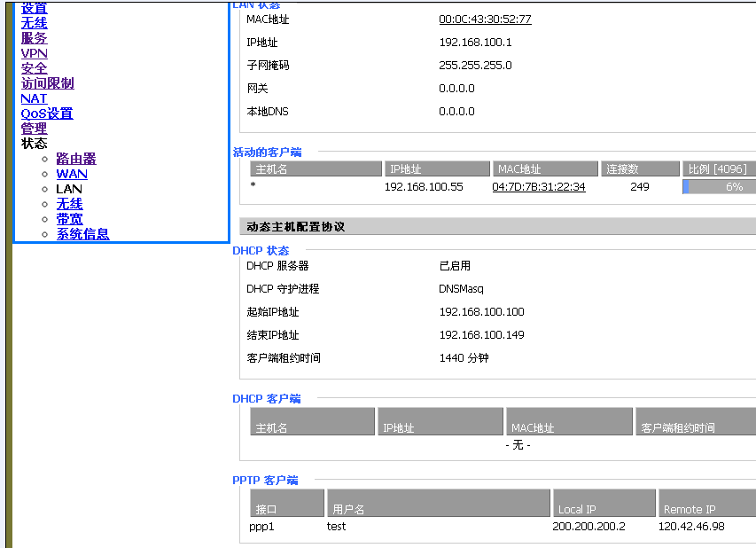This screenshot has height=548, width=756.
Task: Open the 访问限制 page
Action: click(x=47, y=83)
